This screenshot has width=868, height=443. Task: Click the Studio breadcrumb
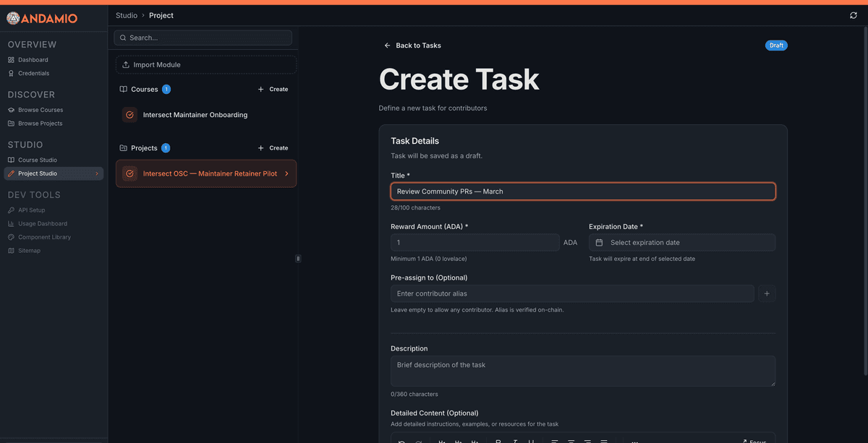[127, 15]
